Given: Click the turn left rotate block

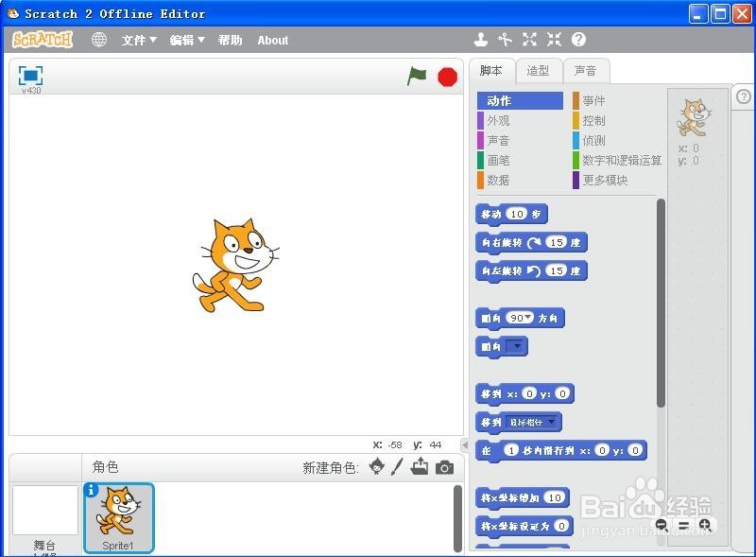Looking at the screenshot, I should [x=531, y=271].
